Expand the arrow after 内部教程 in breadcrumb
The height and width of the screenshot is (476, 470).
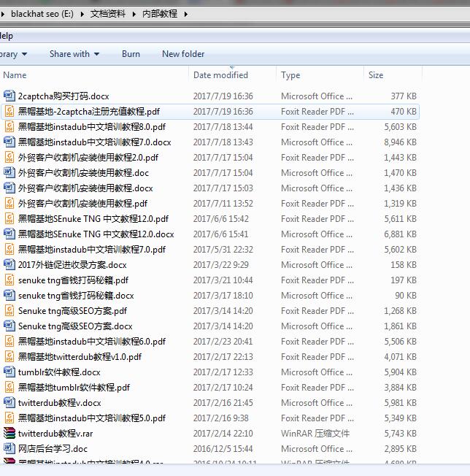(186, 14)
